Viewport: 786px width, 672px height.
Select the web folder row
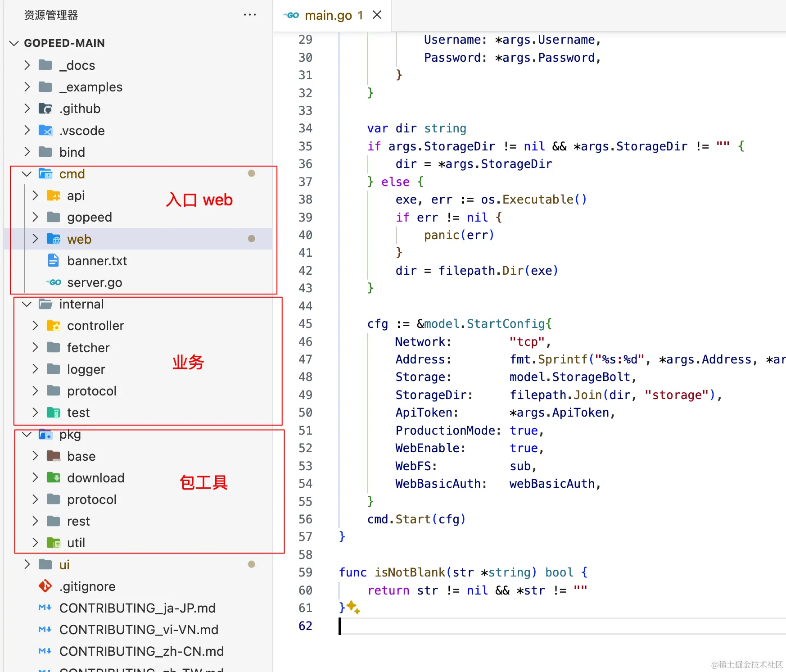point(138,239)
